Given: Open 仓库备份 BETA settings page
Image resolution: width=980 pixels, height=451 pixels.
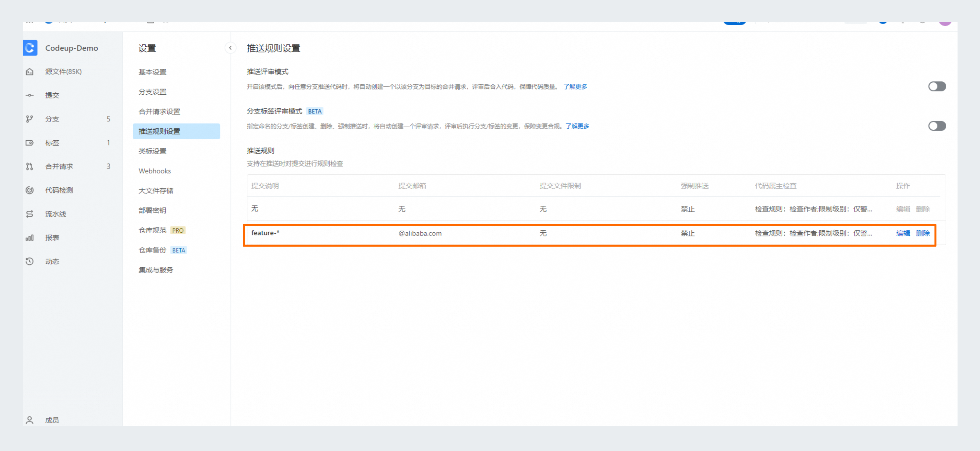Looking at the screenshot, I should (x=162, y=250).
